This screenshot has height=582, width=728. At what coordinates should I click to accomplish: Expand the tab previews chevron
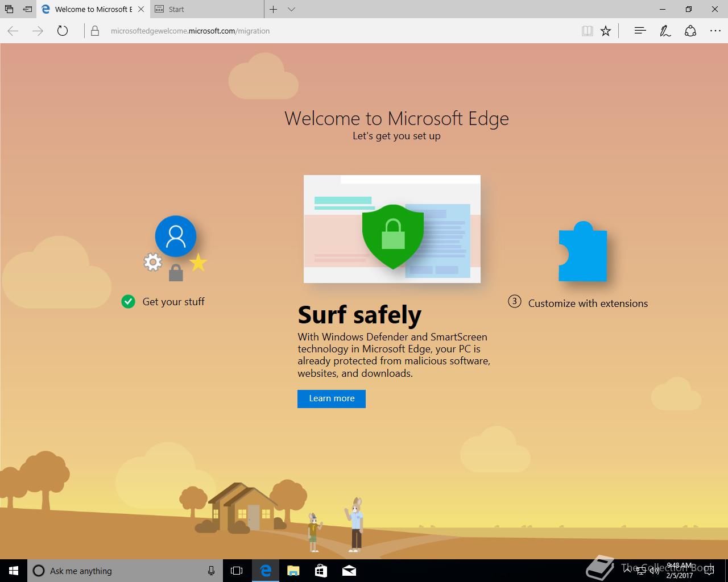(292, 9)
